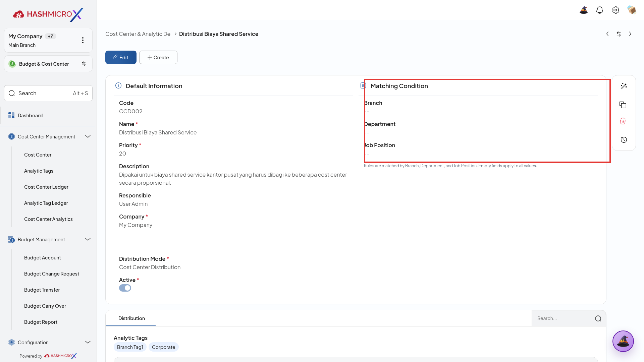This screenshot has width=644, height=362.
Task: Open settings gear in top bar
Action: point(616,10)
